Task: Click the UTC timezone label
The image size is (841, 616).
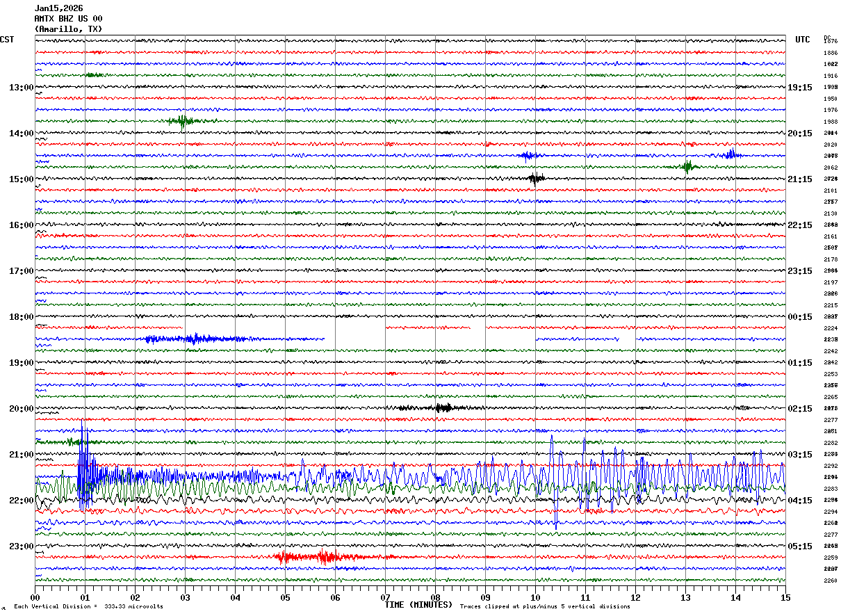Action: tap(803, 40)
